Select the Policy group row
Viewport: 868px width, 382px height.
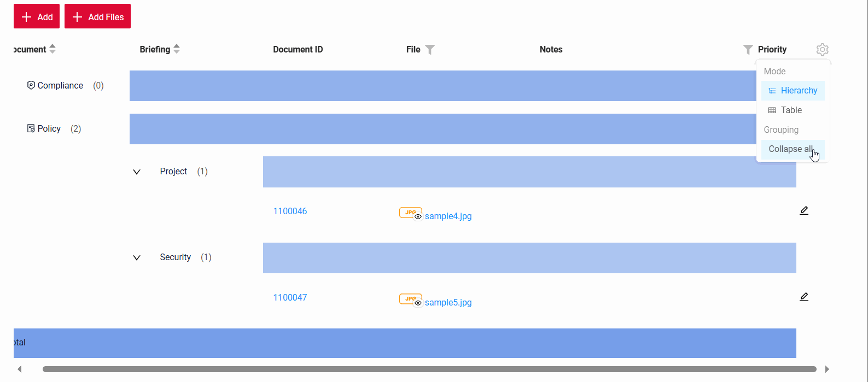(x=49, y=129)
